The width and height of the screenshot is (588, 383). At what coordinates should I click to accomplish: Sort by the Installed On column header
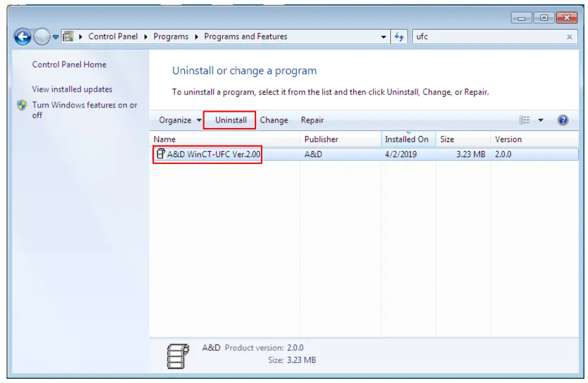pyautogui.click(x=407, y=139)
